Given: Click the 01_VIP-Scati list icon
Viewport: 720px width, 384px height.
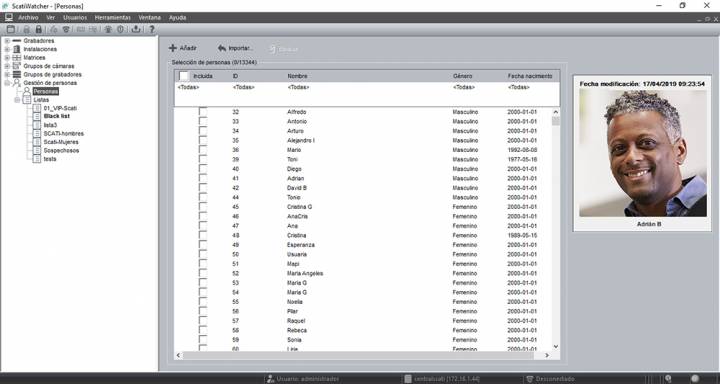Looking at the screenshot, I should tap(37, 108).
